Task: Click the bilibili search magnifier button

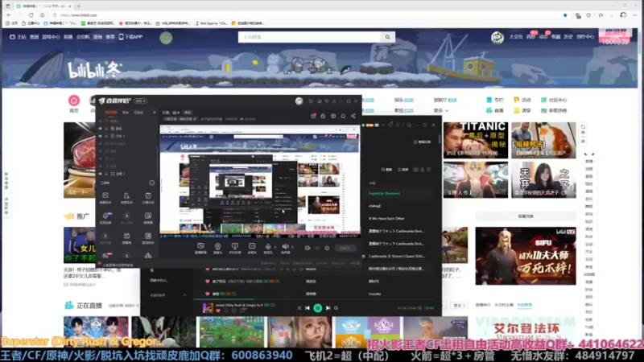Action: (x=388, y=37)
